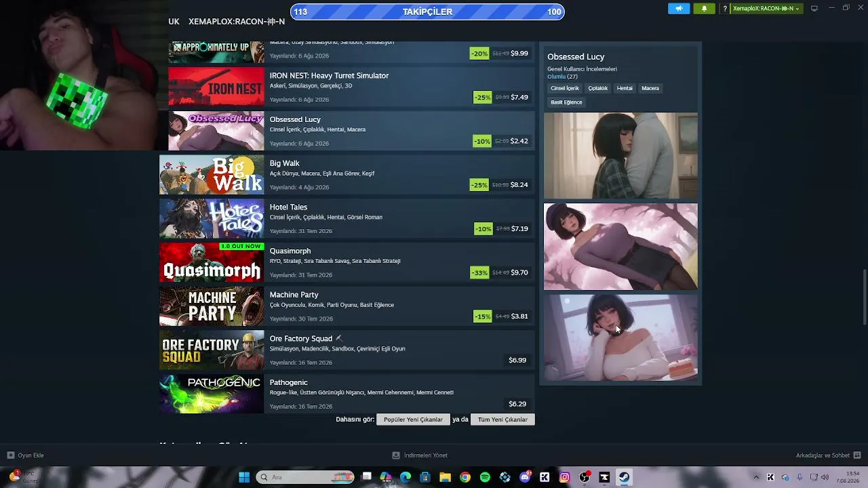Click the Big Walk capsule image
Viewport: 868px width, 488px height.
click(x=212, y=175)
